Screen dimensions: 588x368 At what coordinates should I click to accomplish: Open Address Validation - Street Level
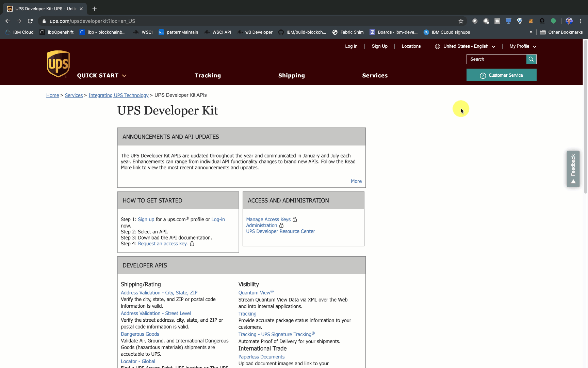click(x=156, y=313)
